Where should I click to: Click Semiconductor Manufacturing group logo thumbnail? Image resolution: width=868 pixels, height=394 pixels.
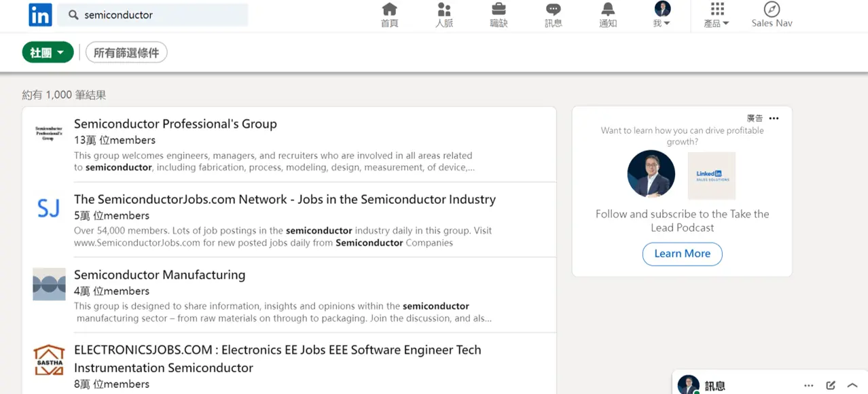point(49,284)
